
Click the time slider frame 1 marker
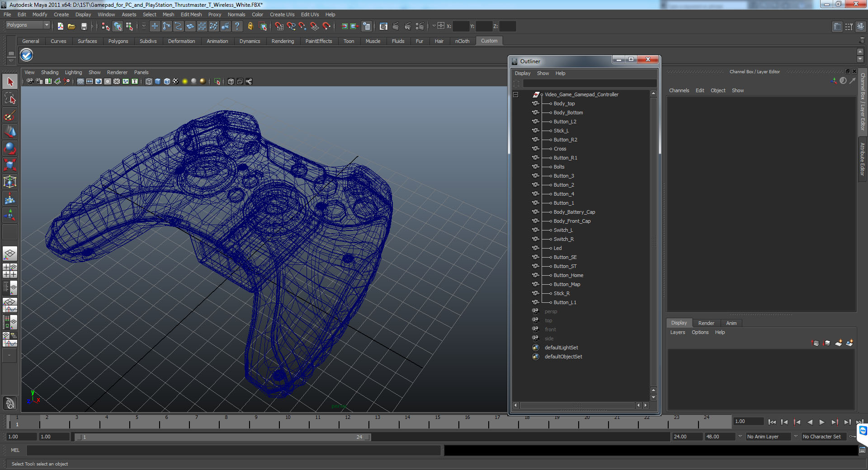(17, 421)
